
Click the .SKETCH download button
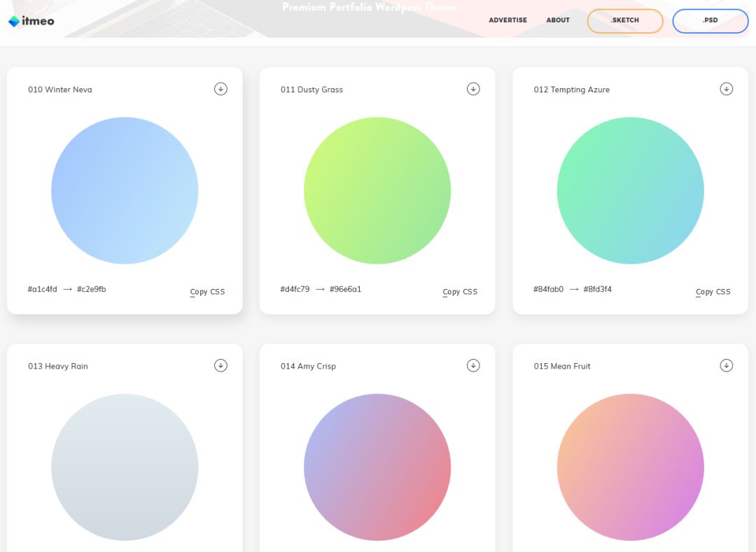625,21
